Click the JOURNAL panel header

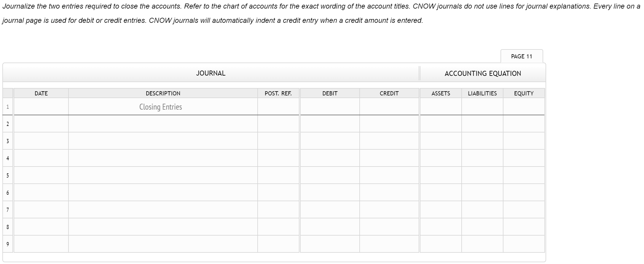point(211,73)
